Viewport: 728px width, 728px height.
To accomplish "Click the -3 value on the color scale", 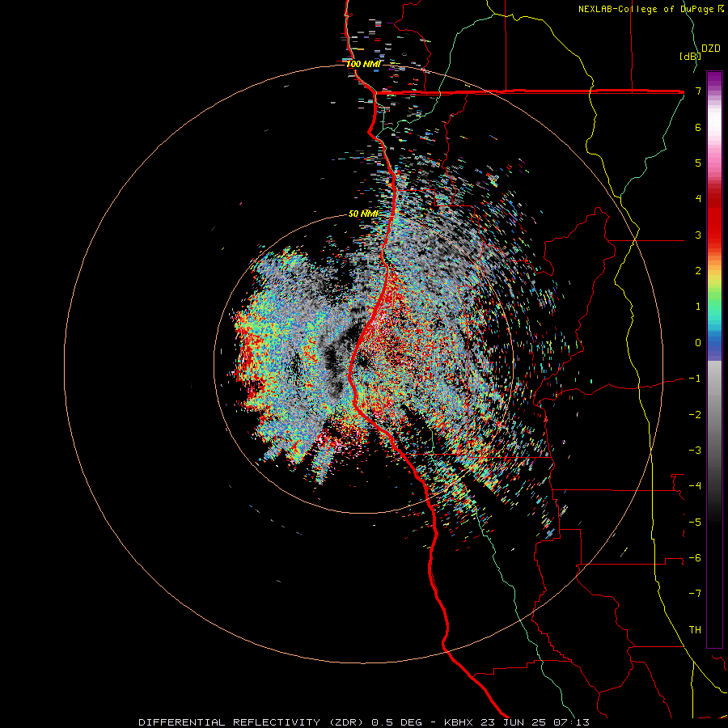I will coord(695,450).
